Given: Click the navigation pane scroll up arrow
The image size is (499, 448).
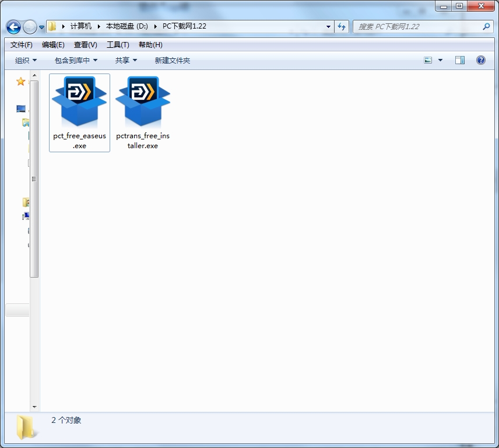Looking at the screenshot, I should [34, 76].
